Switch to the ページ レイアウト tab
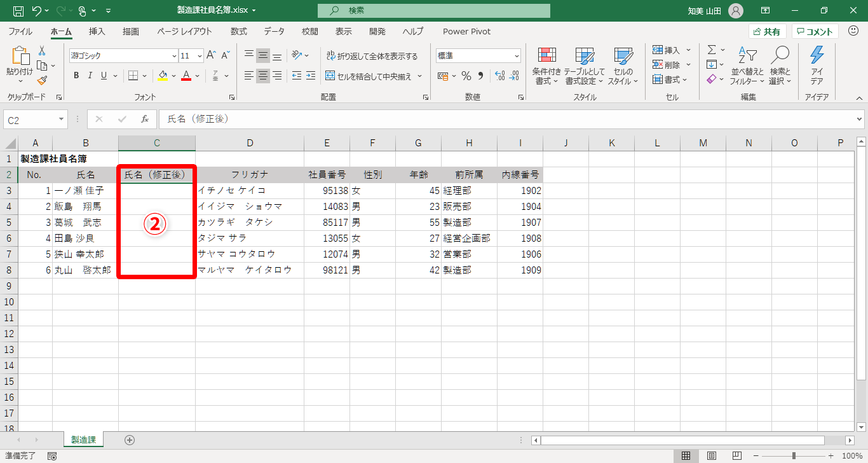The image size is (868, 463). (184, 31)
